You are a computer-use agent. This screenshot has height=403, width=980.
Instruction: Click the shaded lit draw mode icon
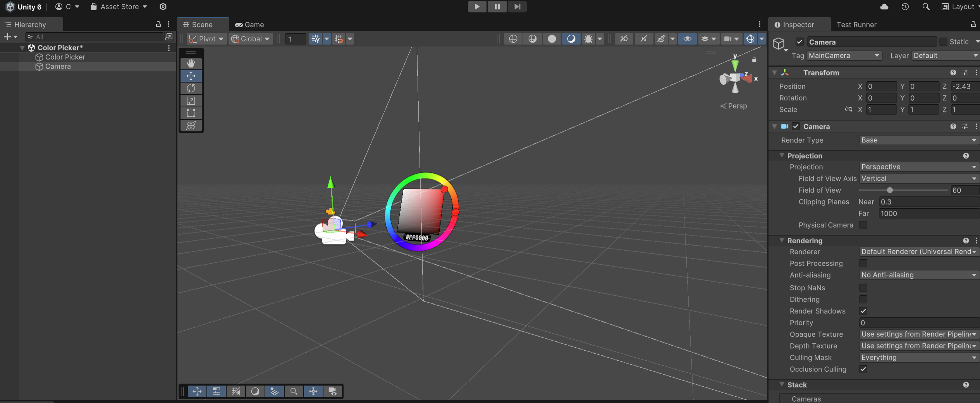pyautogui.click(x=571, y=39)
